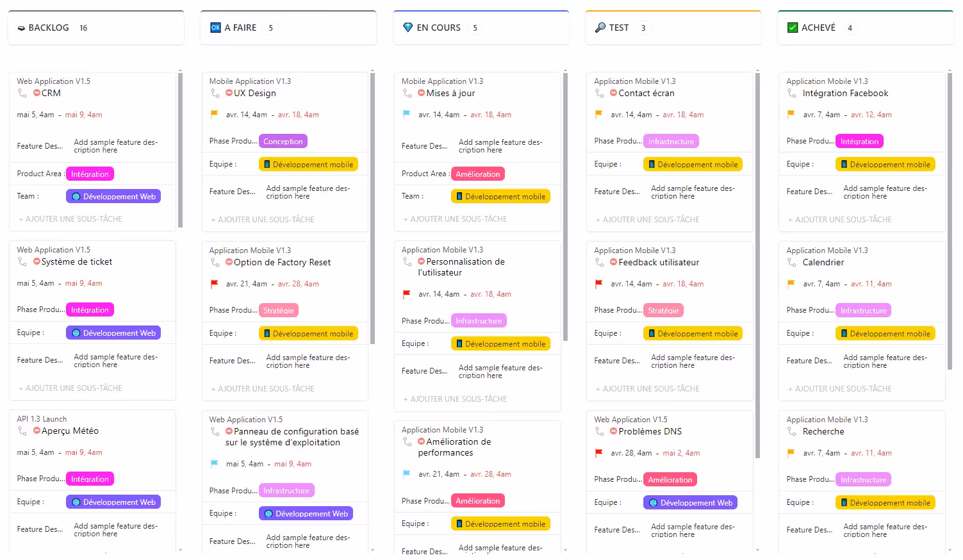Click the diamond icon in EN COURS header
Screen dimensions: 963x560
click(x=407, y=28)
